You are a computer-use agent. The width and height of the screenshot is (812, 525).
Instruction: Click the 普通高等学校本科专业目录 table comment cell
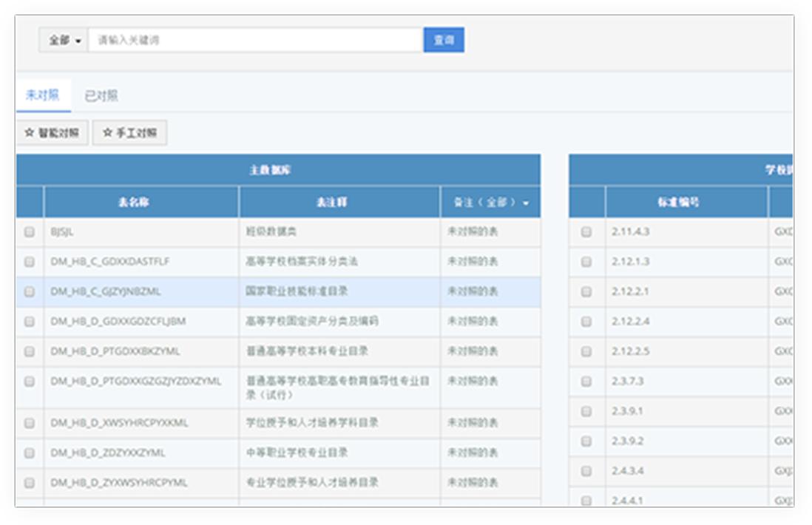339,351
